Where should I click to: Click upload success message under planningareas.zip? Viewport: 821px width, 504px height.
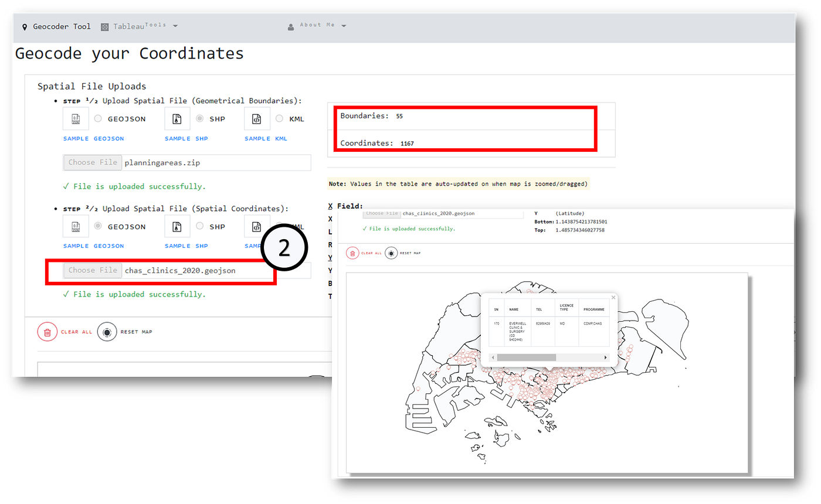tap(134, 186)
